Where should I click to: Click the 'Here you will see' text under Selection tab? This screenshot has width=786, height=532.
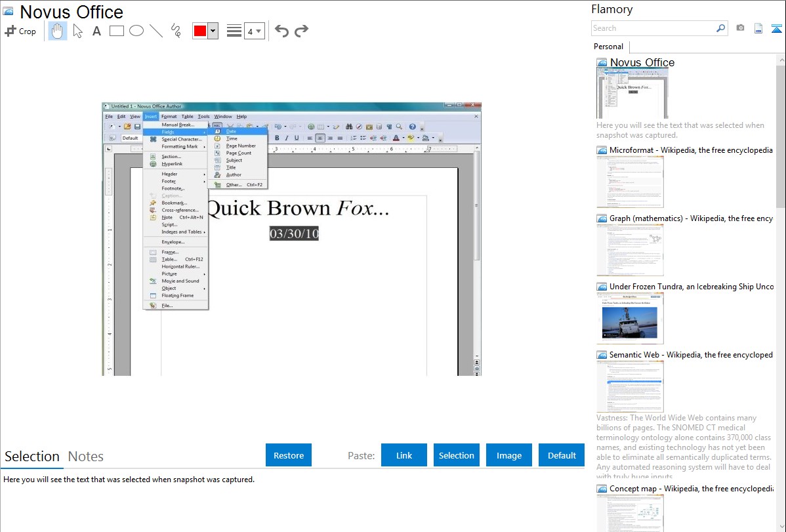129,480
